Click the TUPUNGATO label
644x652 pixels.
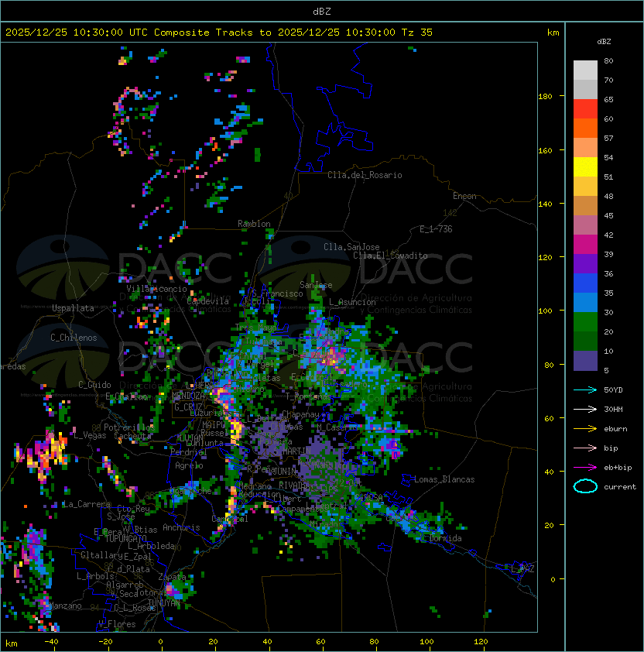(125, 538)
